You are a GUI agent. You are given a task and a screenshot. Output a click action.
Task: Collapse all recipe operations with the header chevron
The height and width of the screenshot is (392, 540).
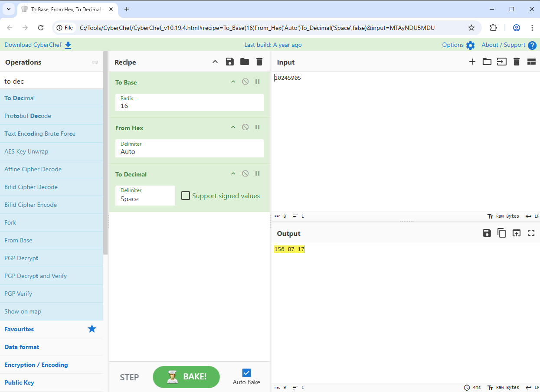tap(215, 62)
